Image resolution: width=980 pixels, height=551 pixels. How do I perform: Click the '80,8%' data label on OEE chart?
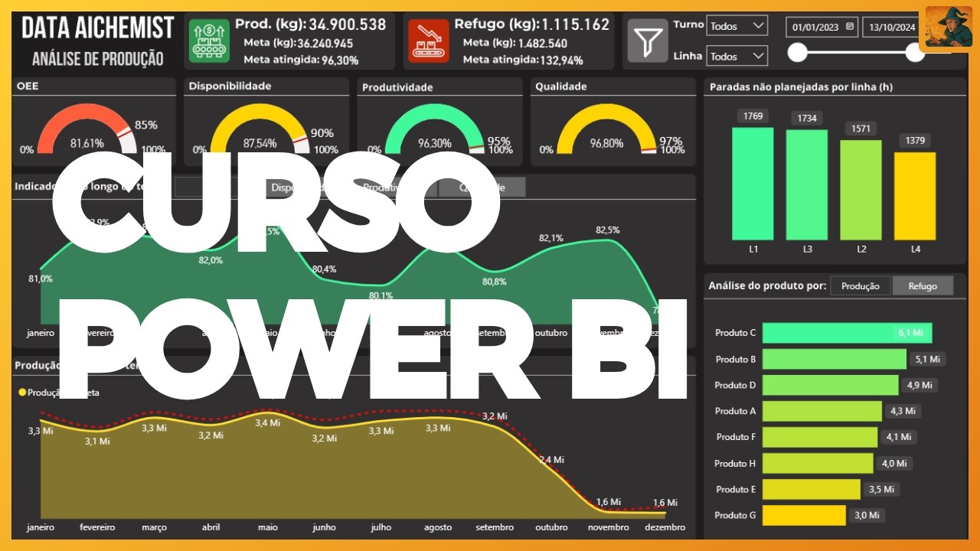(494, 282)
